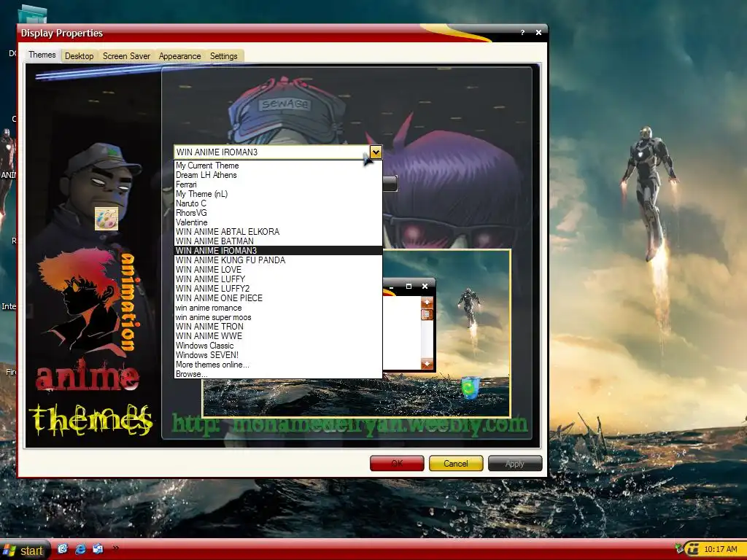Select highlighted WIN ANIME IROMAN3 list entry

[278, 251]
